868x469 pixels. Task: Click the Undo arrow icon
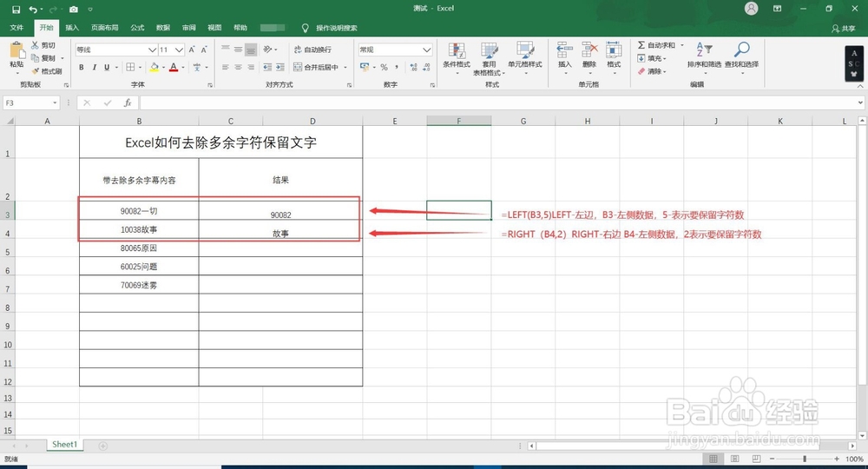[x=33, y=10]
